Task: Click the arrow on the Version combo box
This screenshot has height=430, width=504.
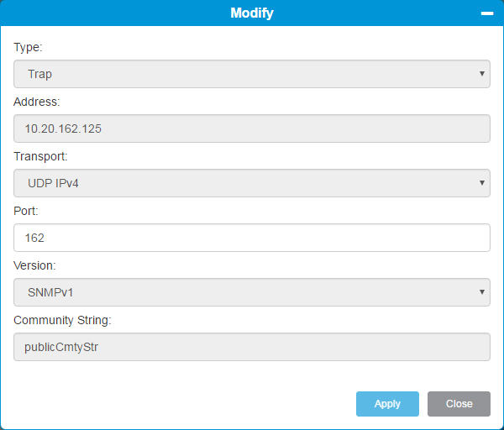Action: [x=482, y=292]
